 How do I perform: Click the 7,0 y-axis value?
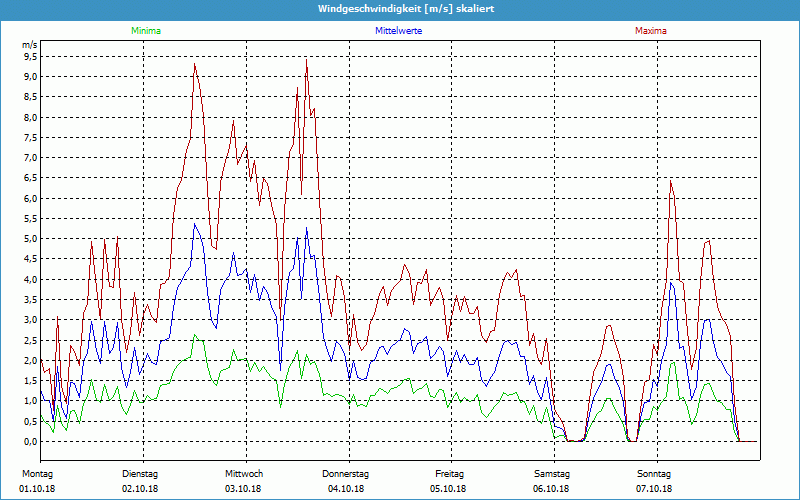(31, 158)
